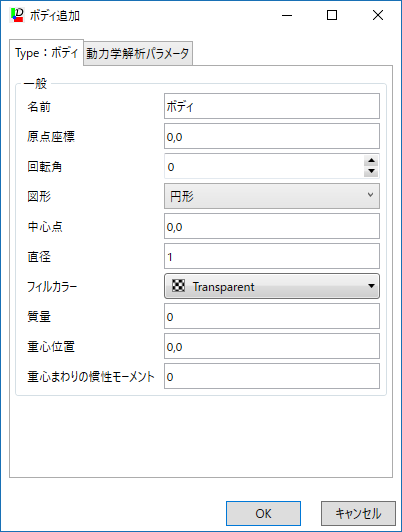Click the 重心まわりの慣性モーメント input field
Image resolution: width=402 pixels, height=532 pixels.
click(272, 376)
